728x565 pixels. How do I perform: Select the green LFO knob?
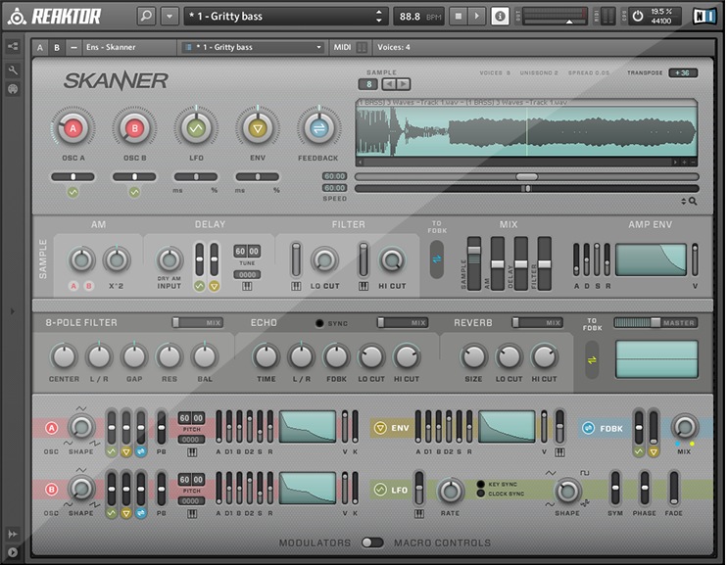pyautogui.click(x=196, y=128)
